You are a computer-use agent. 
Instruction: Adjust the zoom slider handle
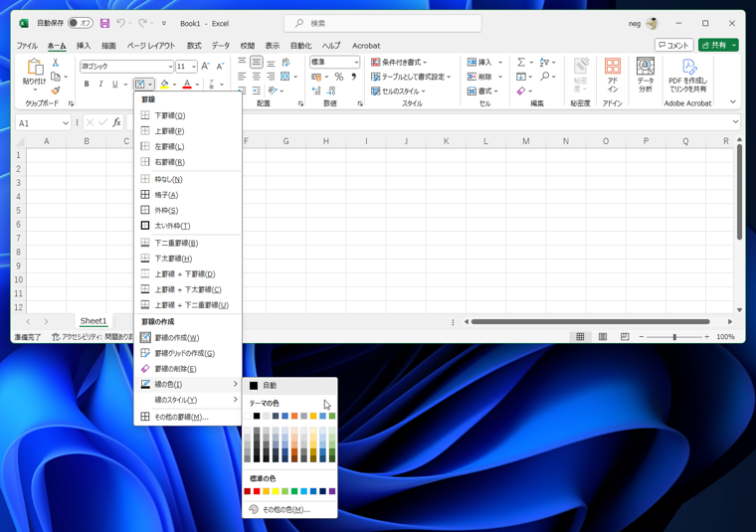[x=674, y=337]
